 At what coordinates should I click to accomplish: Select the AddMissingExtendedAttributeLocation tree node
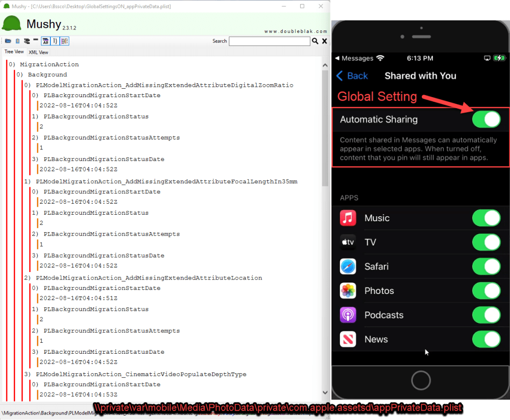point(149,278)
